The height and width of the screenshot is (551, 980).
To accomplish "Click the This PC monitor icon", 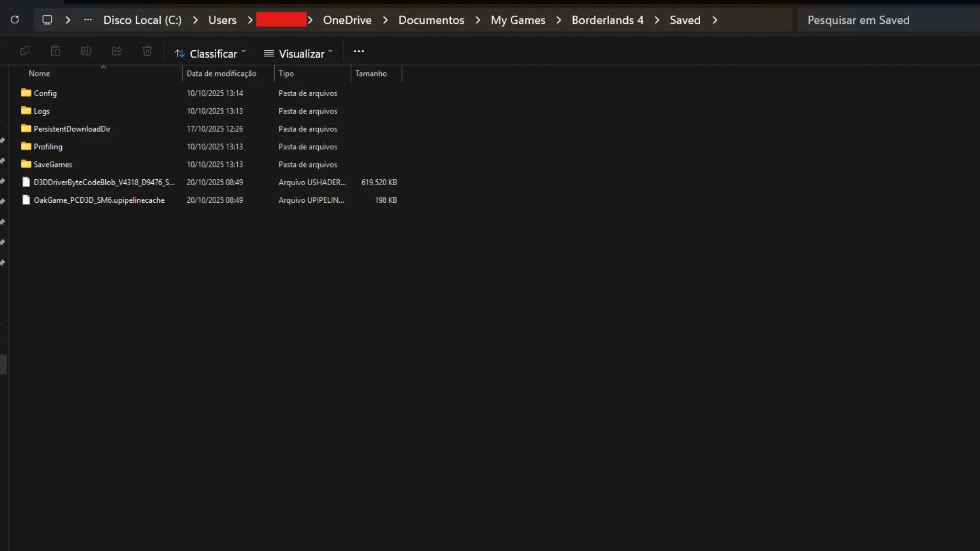I will coord(47,20).
